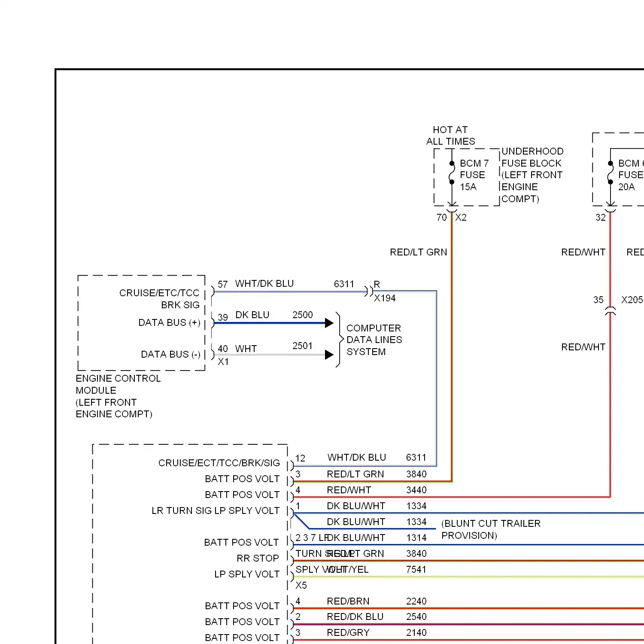Click pin 57 on the ECM connector

[222, 284]
